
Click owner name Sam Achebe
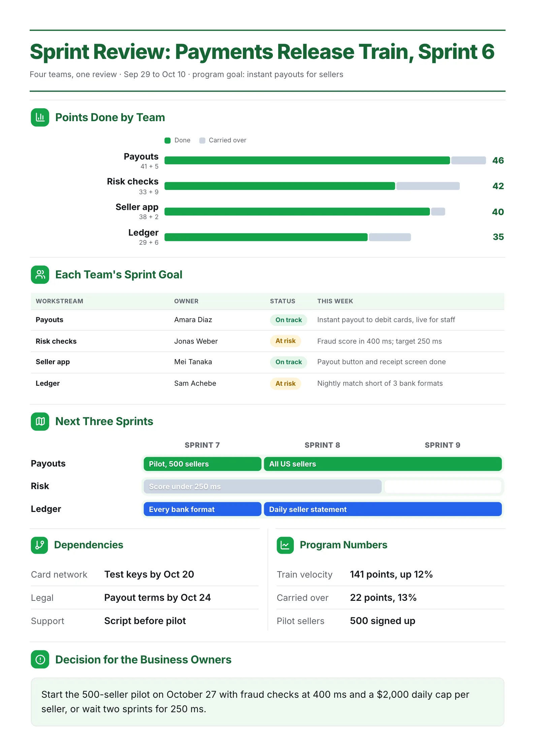pyautogui.click(x=195, y=383)
